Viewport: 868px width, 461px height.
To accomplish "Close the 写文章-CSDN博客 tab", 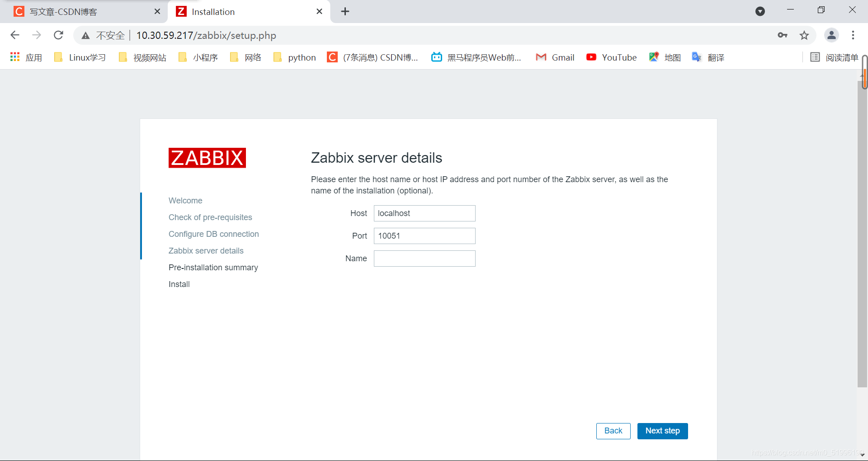I will point(157,12).
